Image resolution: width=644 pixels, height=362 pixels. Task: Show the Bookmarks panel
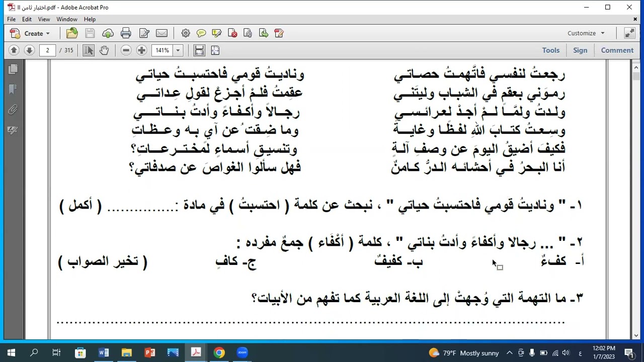tap(13, 89)
